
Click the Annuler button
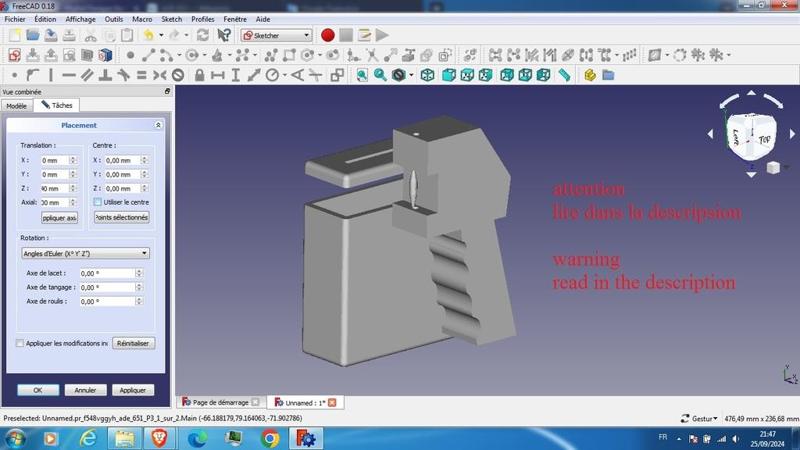click(x=85, y=390)
